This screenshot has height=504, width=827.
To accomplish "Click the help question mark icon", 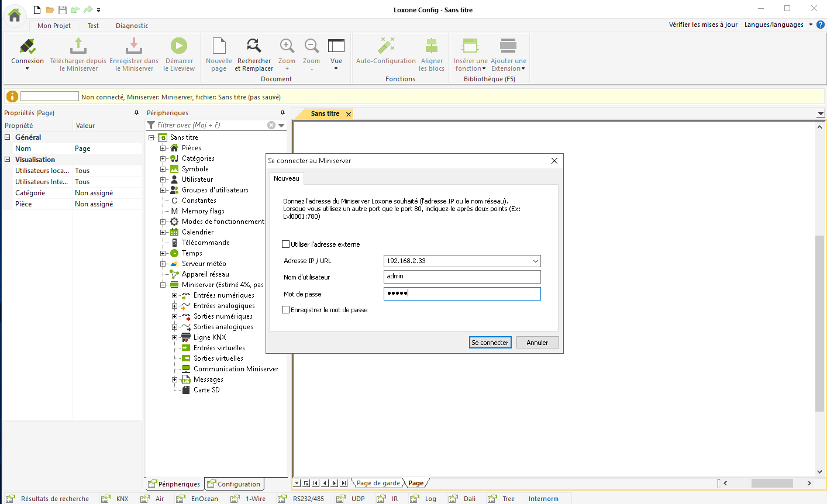I will (821, 25).
